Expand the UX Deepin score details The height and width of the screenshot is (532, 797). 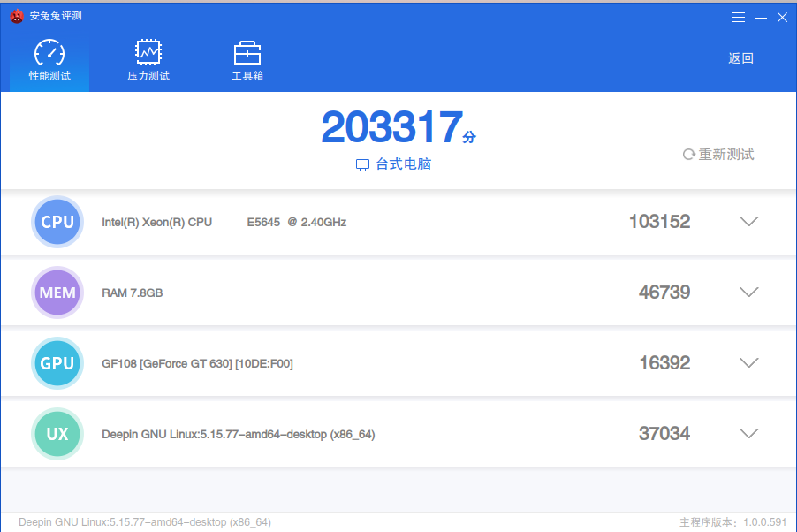(x=748, y=433)
